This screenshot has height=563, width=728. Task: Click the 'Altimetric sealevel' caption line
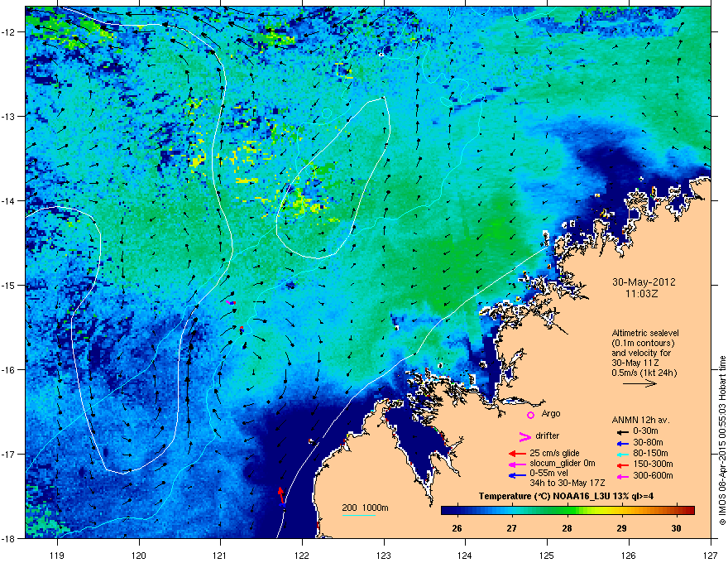point(645,333)
